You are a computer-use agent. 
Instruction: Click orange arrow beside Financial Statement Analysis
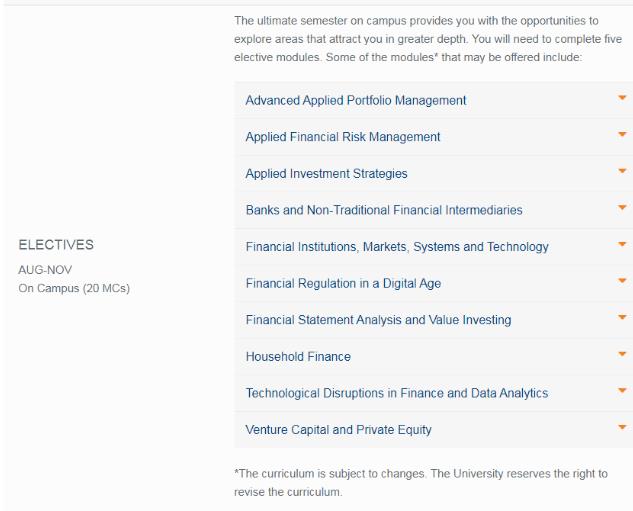point(622,317)
